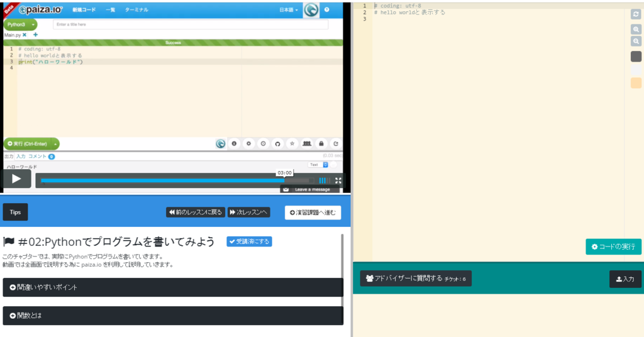Open Python3 language dropdown in video
Image resolution: width=644 pixels, height=337 pixels.
point(20,25)
